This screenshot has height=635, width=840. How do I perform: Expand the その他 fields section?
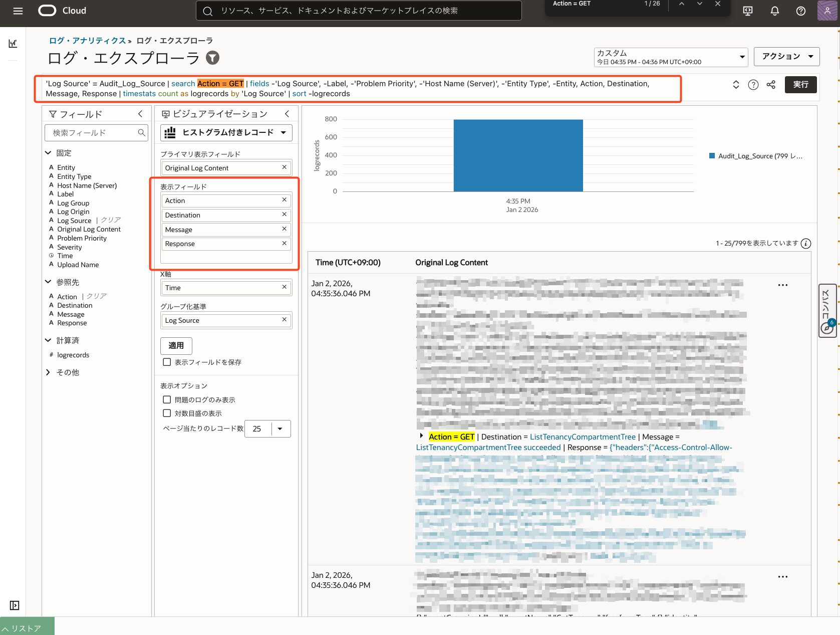pos(48,372)
